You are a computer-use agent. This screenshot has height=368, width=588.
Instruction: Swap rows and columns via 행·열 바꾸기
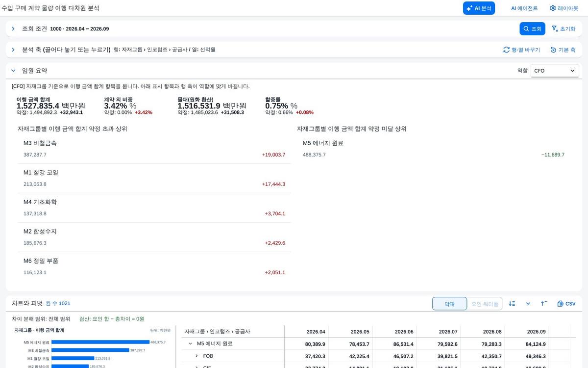(x=521, y=50)
